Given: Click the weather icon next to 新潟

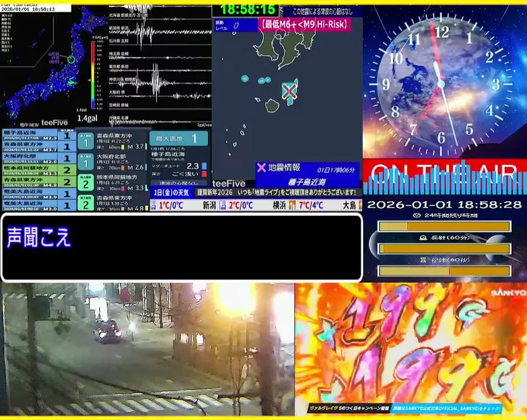Looking at the screenshot, I should (222, 205).
